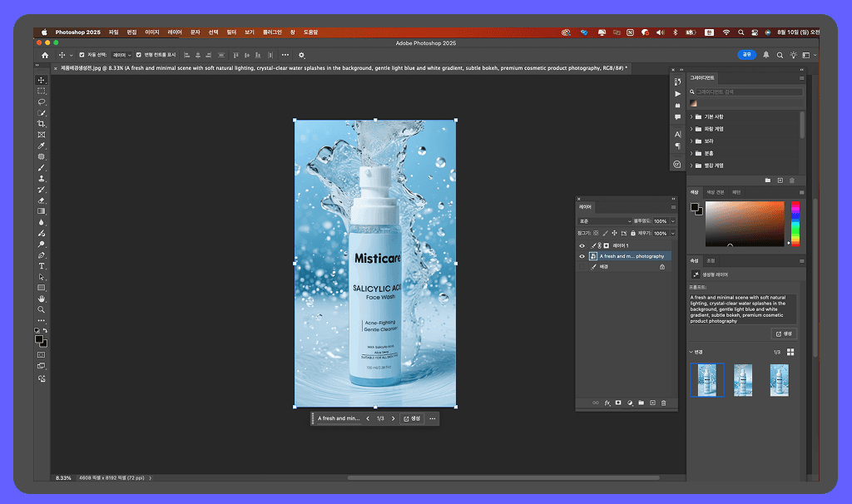The image size is (852, 504).
Task: Select the Move tool in the toolbox
Action: (42, 80)
